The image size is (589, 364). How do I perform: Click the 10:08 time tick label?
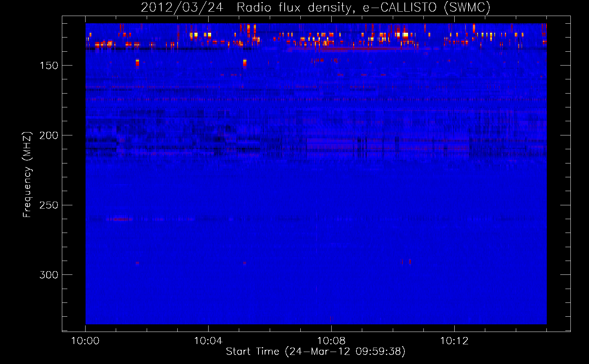click(331, 341)
